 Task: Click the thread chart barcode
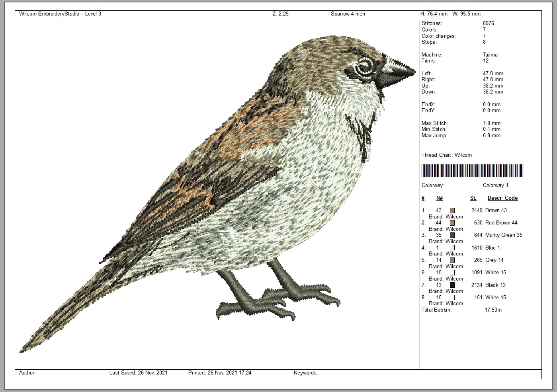(x=472, y=170)
